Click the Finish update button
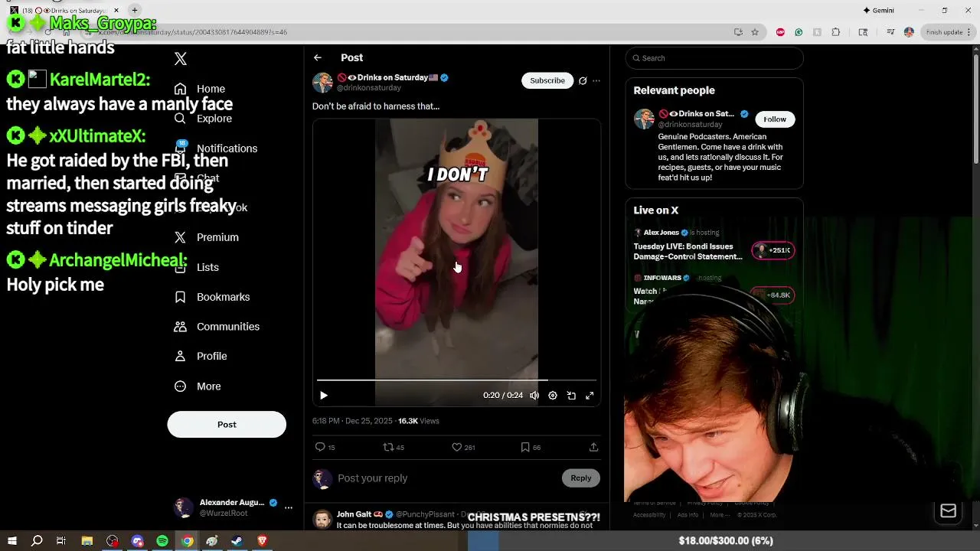The width and height of the screenshot is (980, 551). [x=944, y=32]
